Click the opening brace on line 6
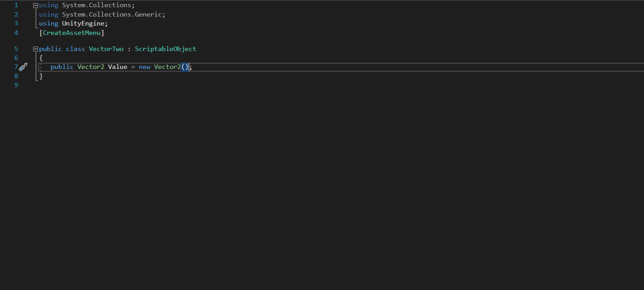 coord(41,57)
